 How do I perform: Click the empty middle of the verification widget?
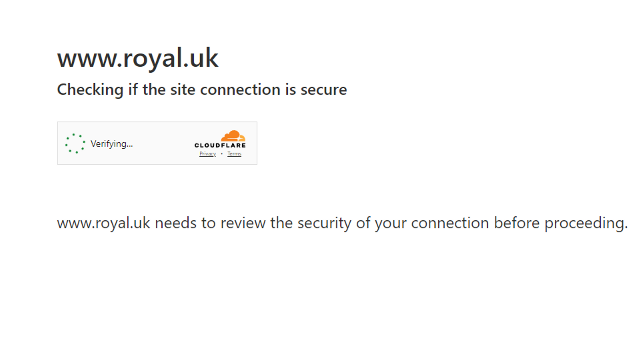pyautogui.click(x=164, y=143)
